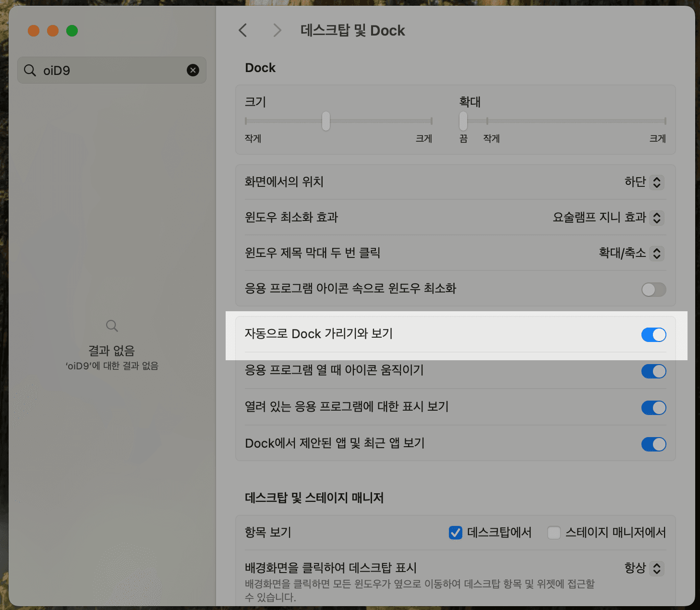Uncheck the 데스크탑에서 checkbox
Image resolution: width=700 pixels, height=610 pixels.
(x=455, y=533)
